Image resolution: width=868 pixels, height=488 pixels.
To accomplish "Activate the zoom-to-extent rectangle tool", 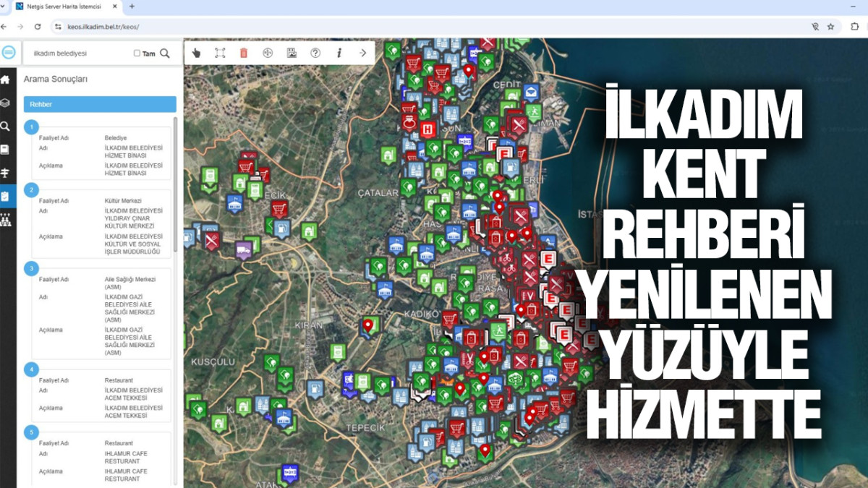I will pyautogui.click(x=220, y=53).
